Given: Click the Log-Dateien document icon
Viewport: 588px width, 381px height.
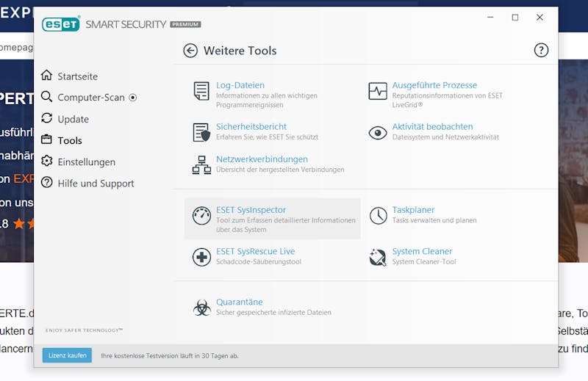Looking at the screenshot, I should pyautogui.click(x=201, y=91).
